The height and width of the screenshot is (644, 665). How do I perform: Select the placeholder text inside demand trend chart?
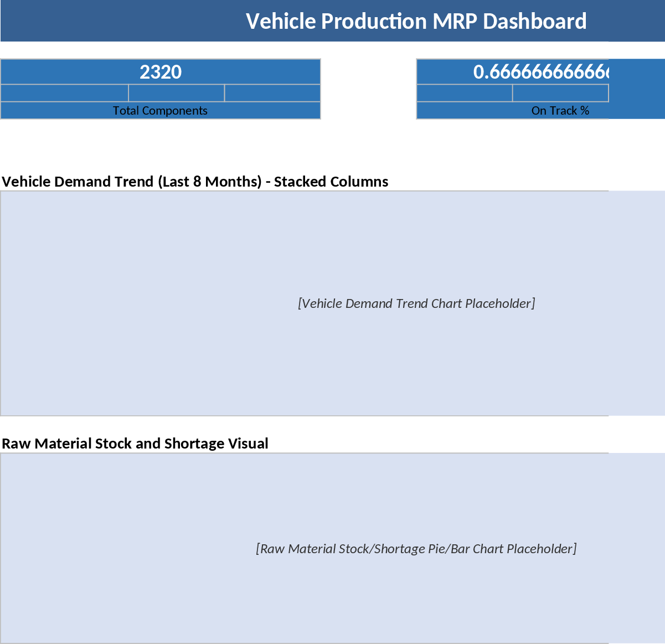[x=416, y=303]
